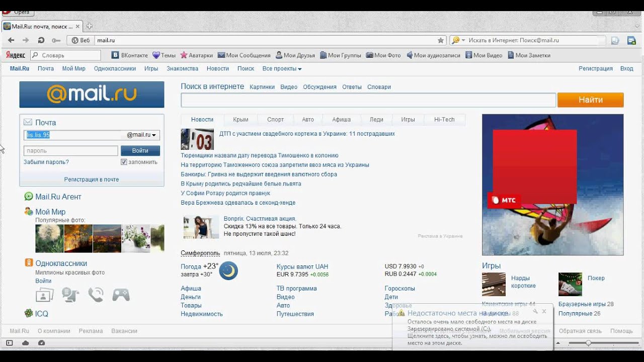Open a new tab with plus button
This screenshot has width=644, height=362.
89,26
